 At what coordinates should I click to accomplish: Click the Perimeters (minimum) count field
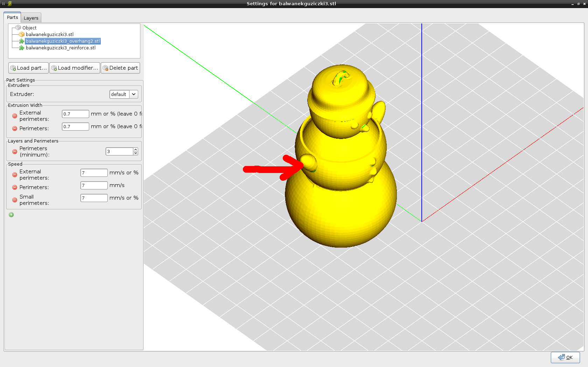(119, 151)
